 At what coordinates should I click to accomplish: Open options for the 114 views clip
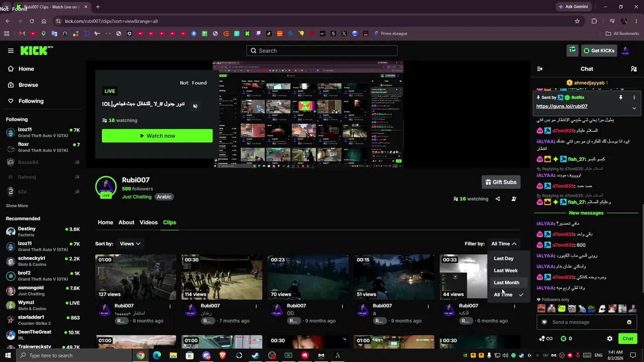click(x=256, y=306)
